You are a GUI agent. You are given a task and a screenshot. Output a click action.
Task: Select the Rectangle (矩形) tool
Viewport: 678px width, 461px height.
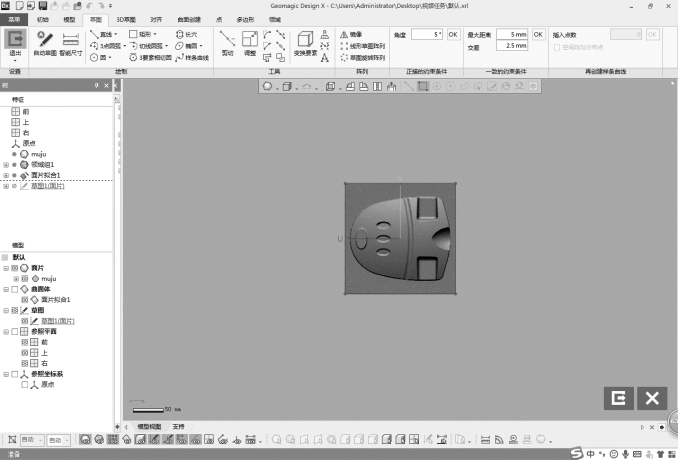tap(140, 34)
